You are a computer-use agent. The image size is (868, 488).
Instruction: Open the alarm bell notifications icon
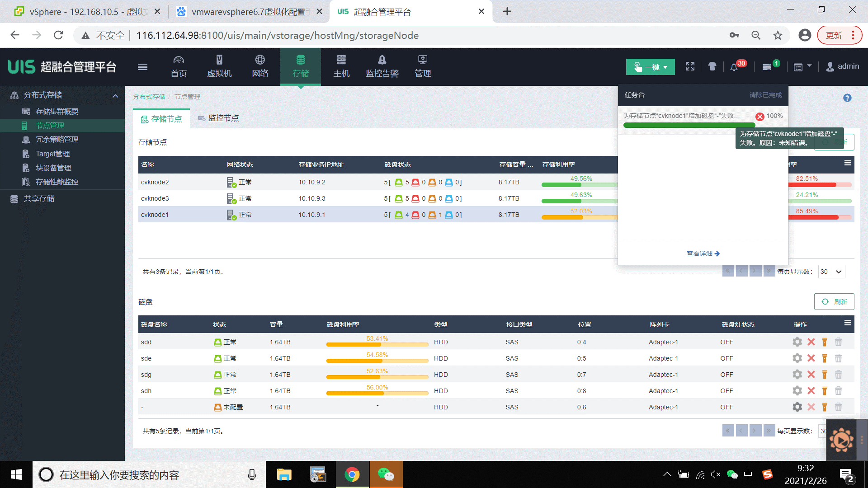[734, 67]
